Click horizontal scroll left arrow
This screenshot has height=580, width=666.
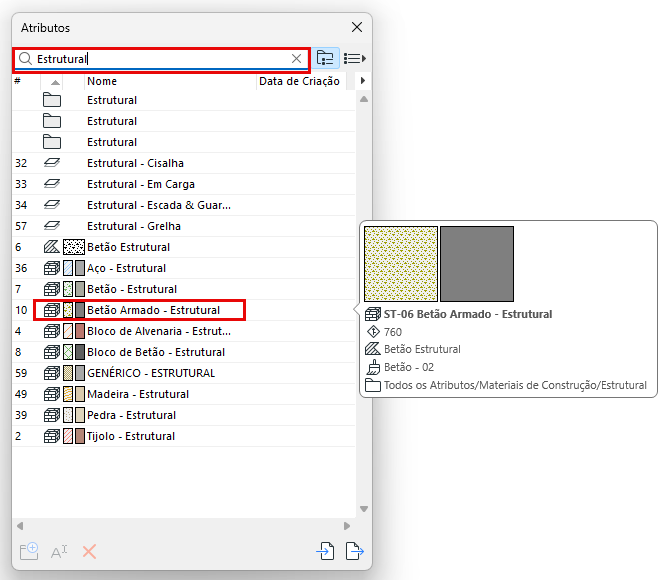pyautogui.click(x=20, y=526)
